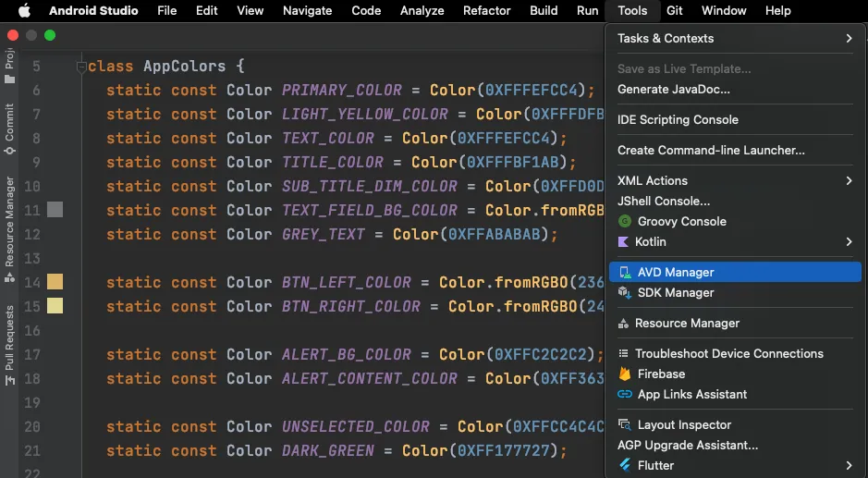The image size is (868, 478).
Task: Click the AVD Manager device icon
Action: tap(625, 273)
